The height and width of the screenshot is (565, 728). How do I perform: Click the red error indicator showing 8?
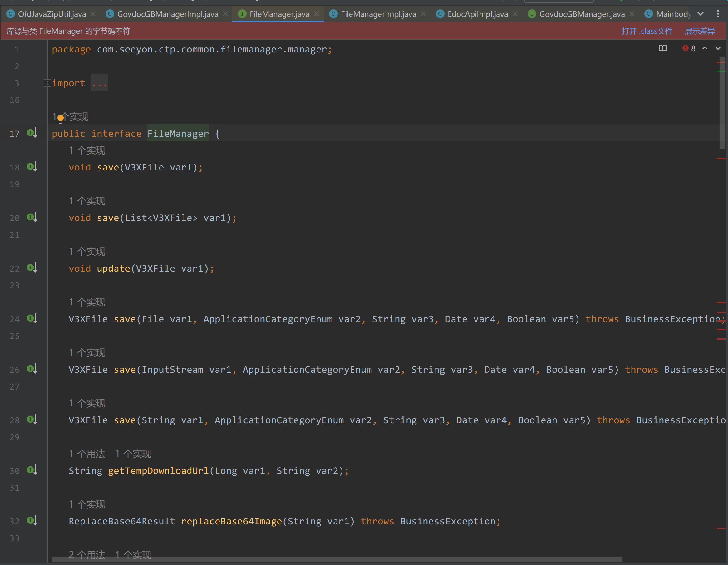(x=689, y=48)
